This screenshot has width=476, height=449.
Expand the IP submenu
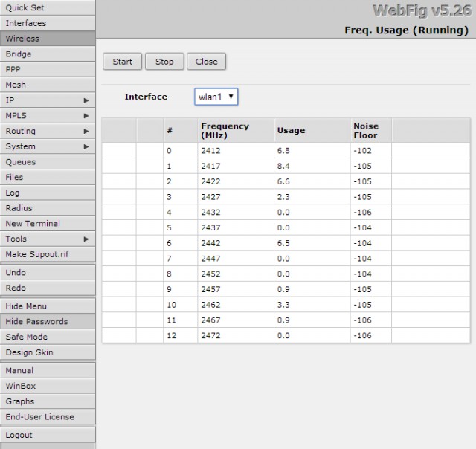point(48,100)
